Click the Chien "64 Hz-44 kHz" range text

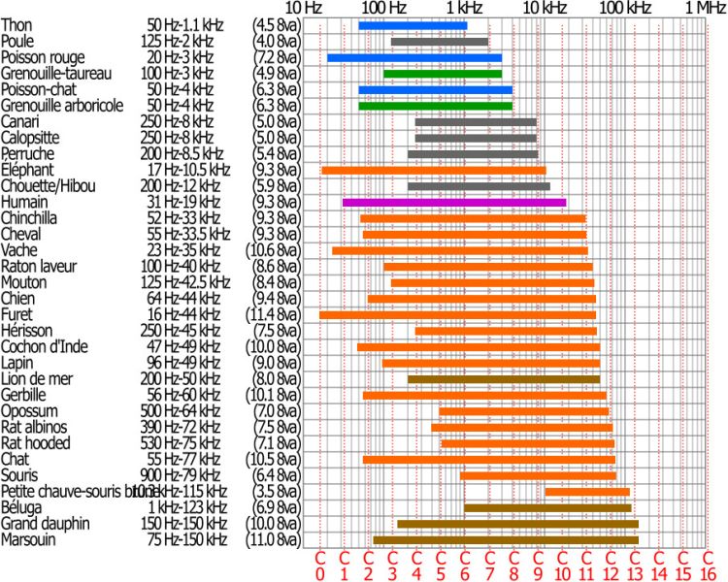click(x=183, y=299)
